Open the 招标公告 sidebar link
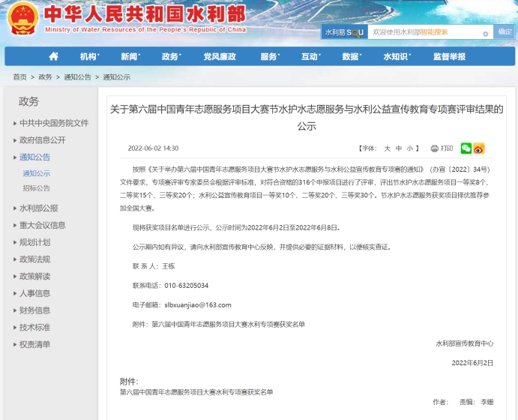This screenshot has height=420, width=518. (x=36, y=188)
